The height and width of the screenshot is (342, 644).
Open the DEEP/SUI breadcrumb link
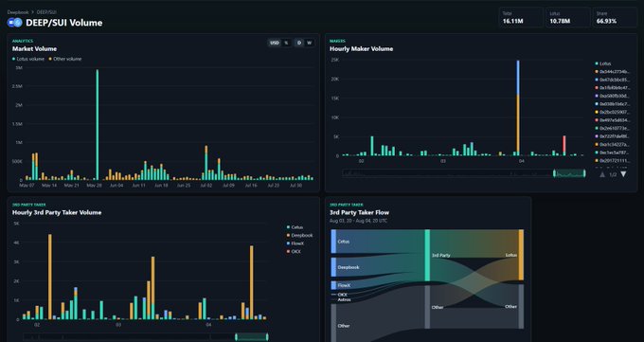[x=46, y=12]
